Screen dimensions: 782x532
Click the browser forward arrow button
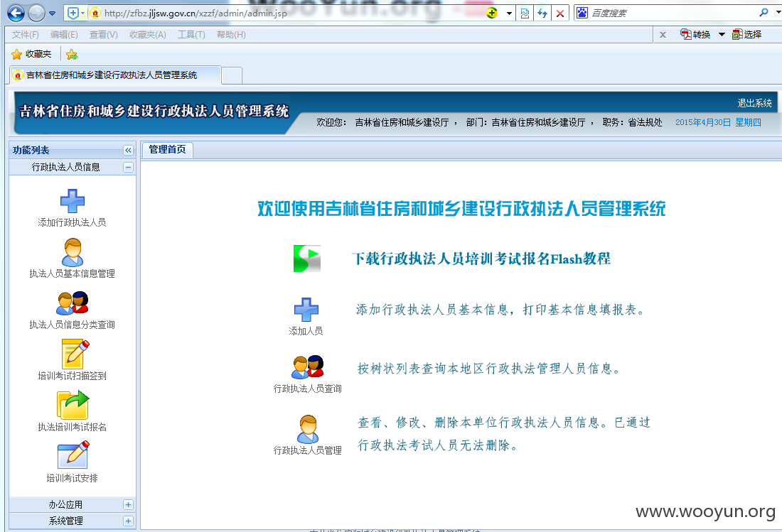click(x=36, y=13)
